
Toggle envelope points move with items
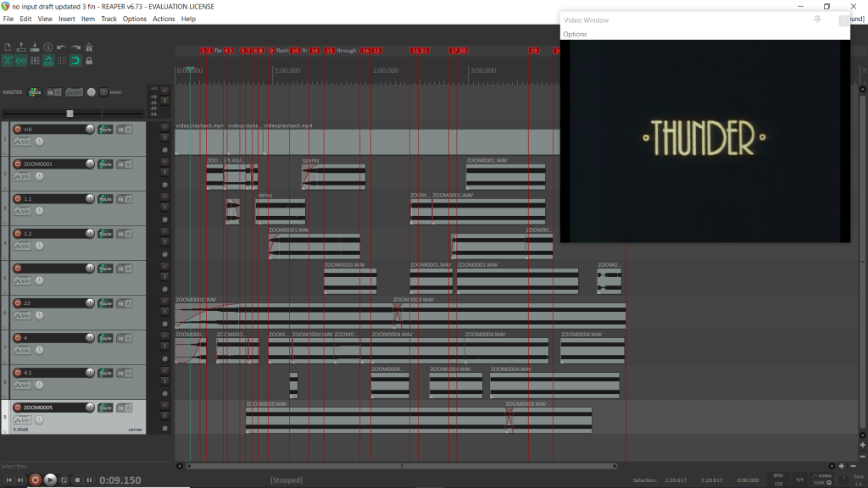point(48,61)
